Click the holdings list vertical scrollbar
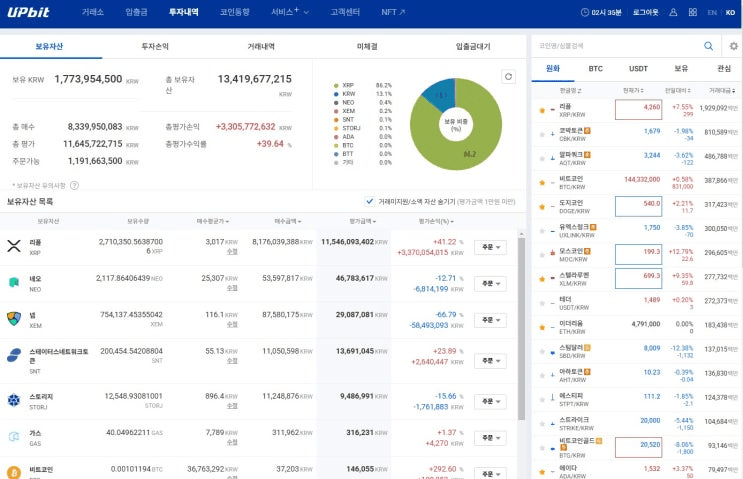The image size is (743, 479). (521, 329)
